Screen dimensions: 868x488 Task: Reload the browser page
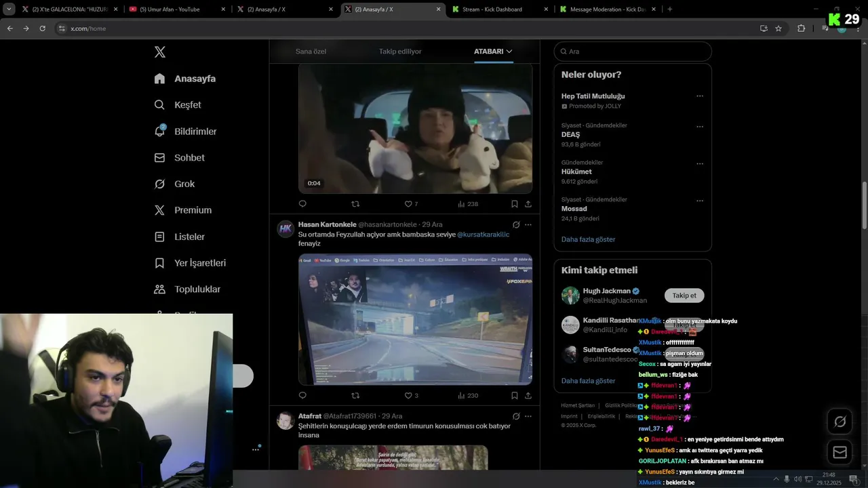[x=42, y=28]
